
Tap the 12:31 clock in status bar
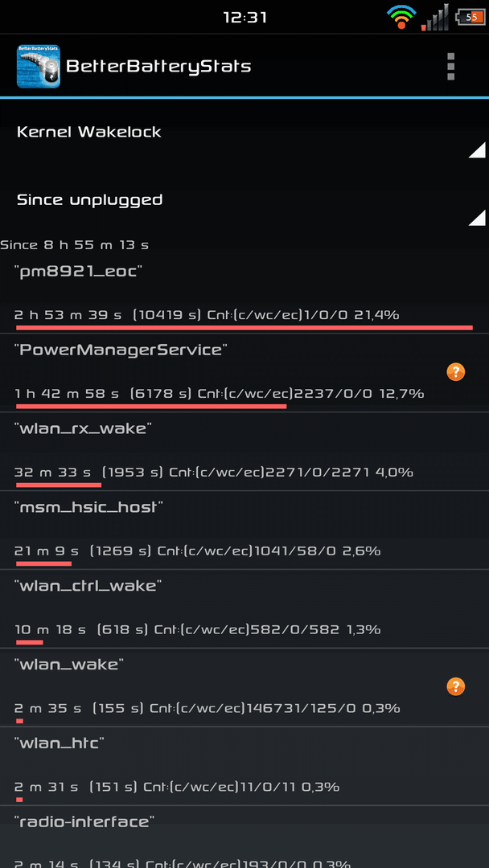[x=244, y=17]
